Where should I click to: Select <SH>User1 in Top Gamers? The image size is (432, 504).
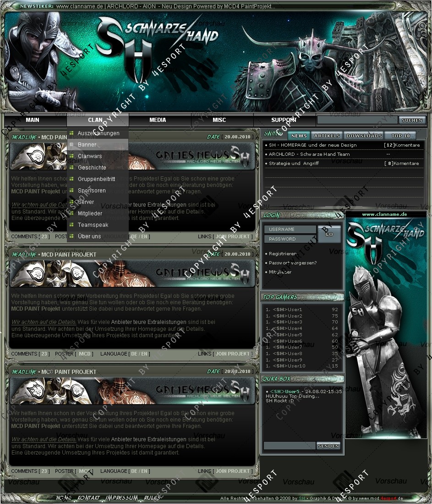tap(287, 310)
